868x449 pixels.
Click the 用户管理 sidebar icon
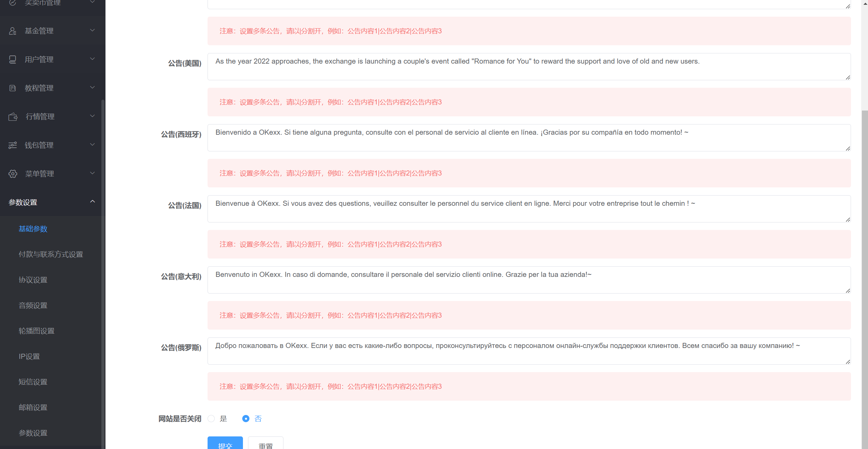(13, 60)
